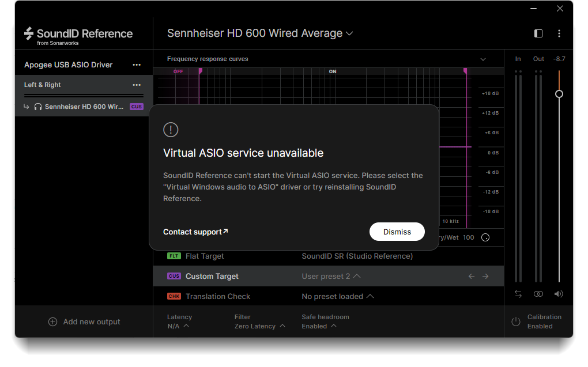
Task: Go to next custom preset arrow
Action: point(485,277)
